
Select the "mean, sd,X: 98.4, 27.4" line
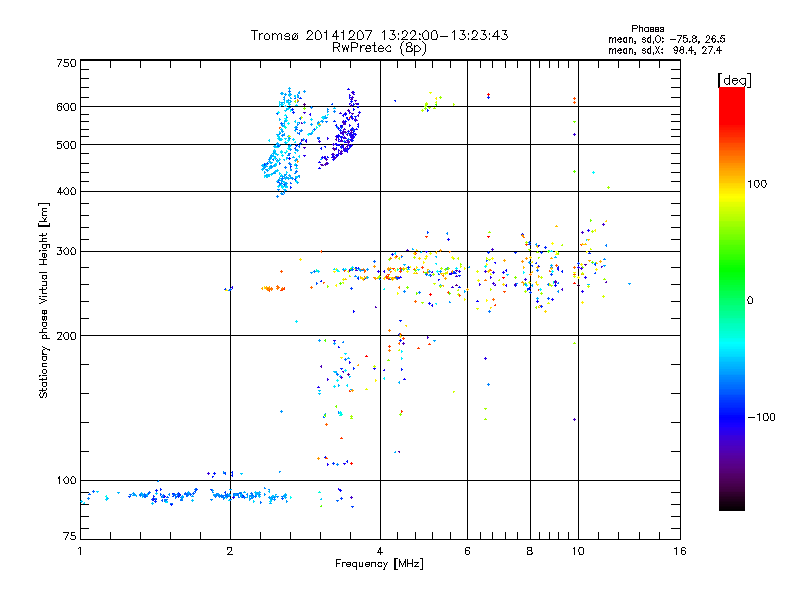[665, 50]
